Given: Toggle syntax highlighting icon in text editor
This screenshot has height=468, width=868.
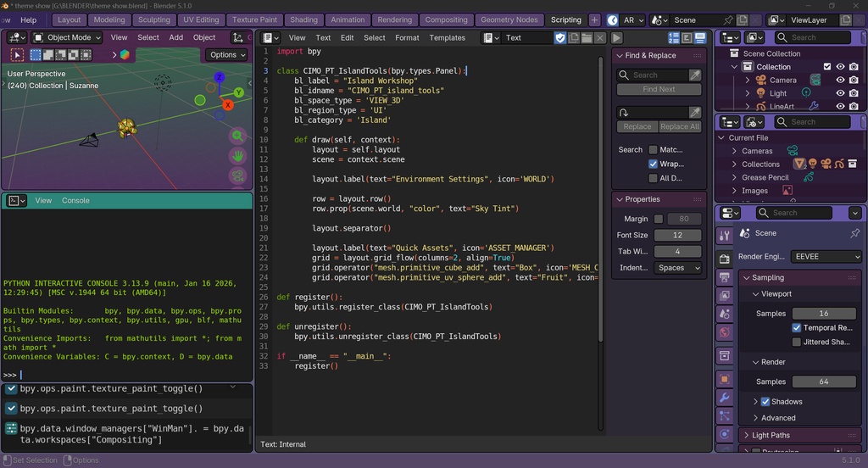Looking at the screenshot, I should pyautogui.click(x=700, y=37).
